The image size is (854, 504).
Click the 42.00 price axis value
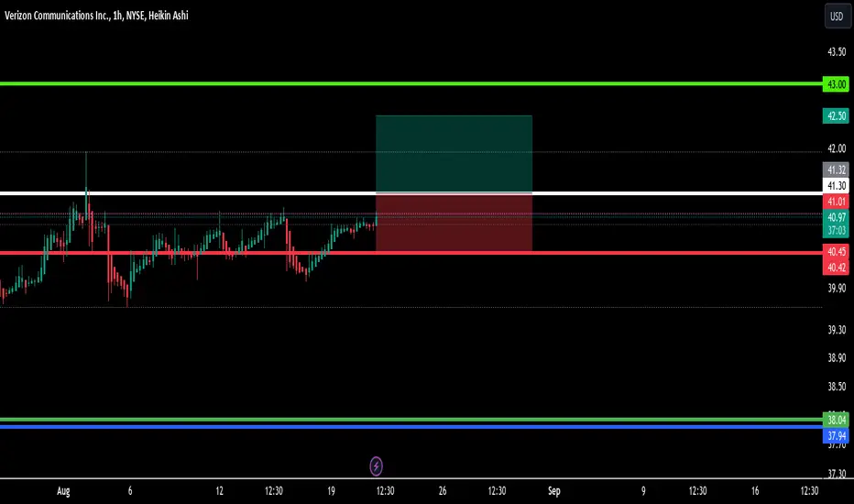(x=837, y=148)
